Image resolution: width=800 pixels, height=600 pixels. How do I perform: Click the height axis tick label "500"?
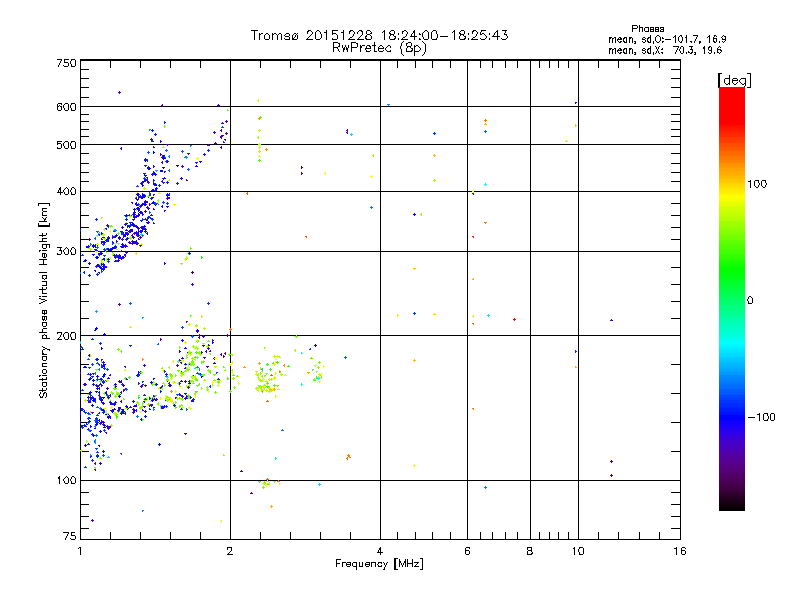click(66, 145)
